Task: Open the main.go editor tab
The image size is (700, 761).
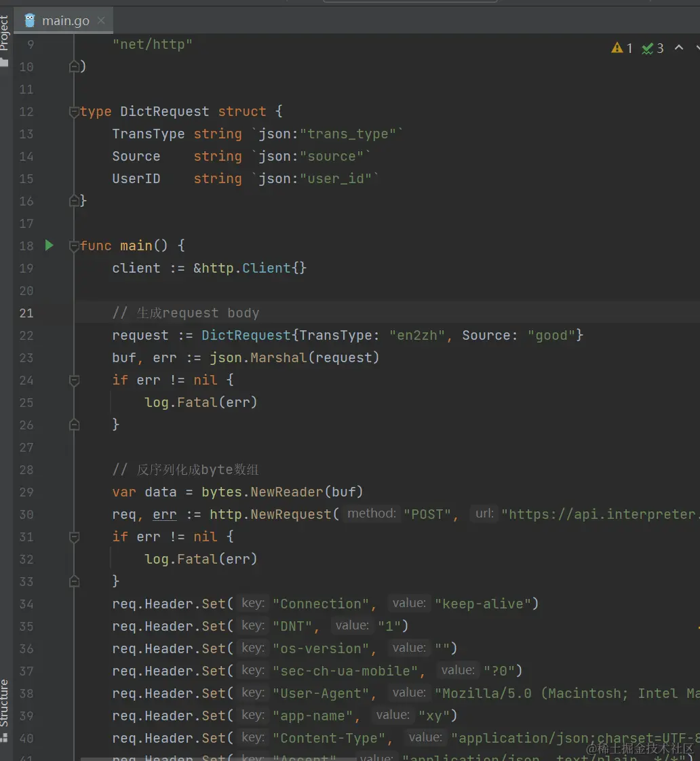Action: [65, 21]
